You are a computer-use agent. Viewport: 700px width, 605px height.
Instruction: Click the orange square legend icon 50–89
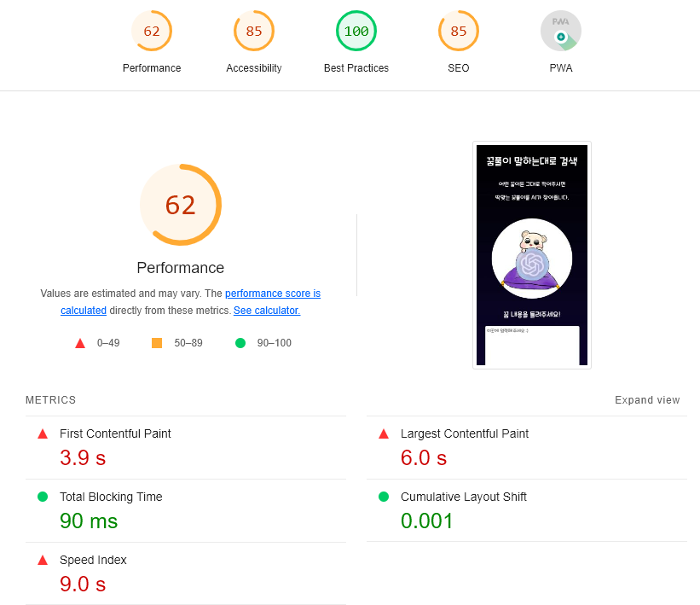point(157,343)
